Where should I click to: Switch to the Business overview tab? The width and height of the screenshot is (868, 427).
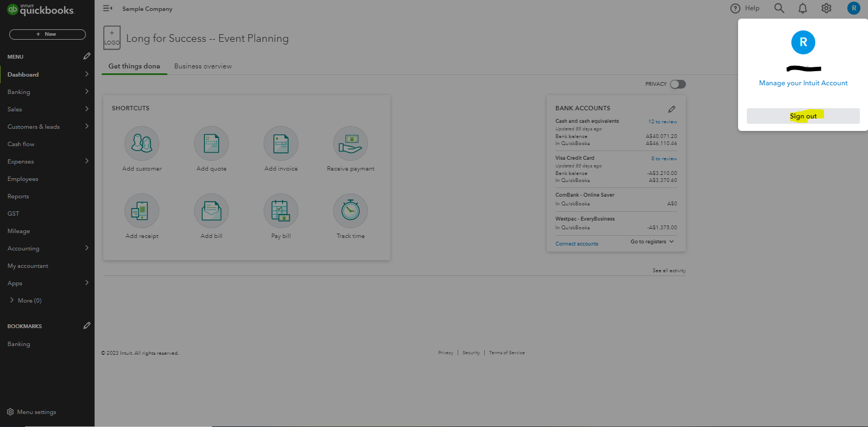click(x=203, y=66)
